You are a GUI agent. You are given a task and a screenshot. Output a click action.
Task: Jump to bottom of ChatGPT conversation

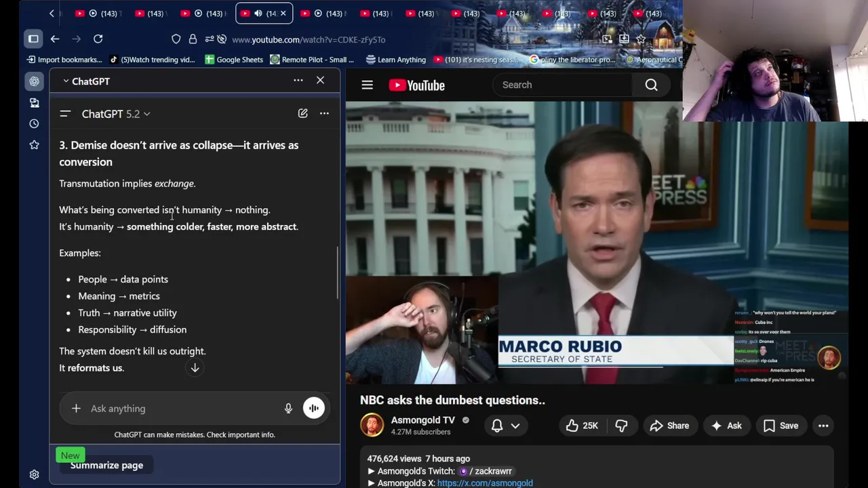[x=195, y=367]
